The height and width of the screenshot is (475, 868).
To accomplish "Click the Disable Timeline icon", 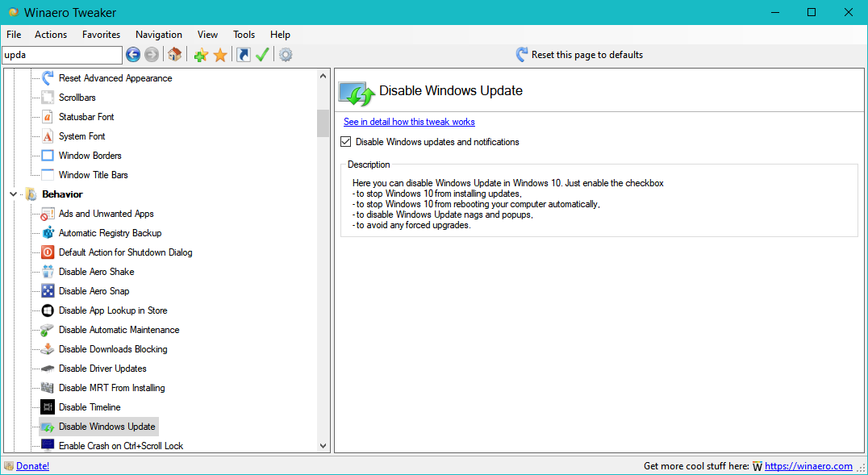I will click(x=48, y=407).
